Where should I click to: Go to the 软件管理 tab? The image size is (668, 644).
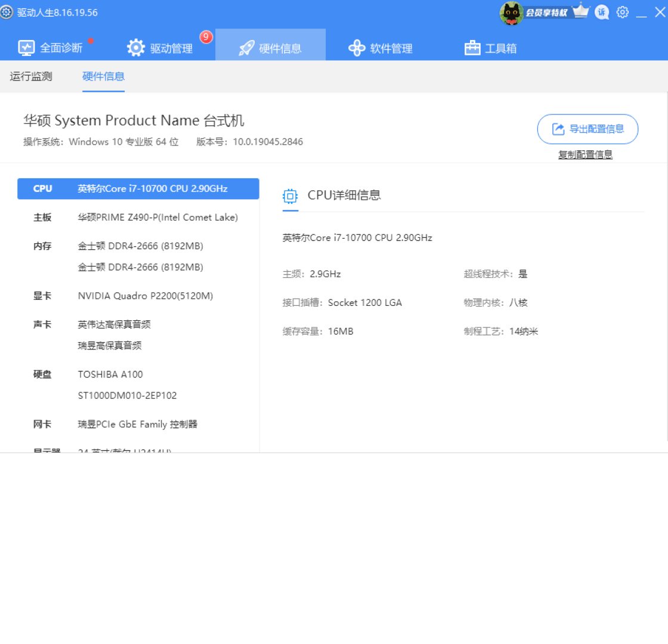point(381,48)
